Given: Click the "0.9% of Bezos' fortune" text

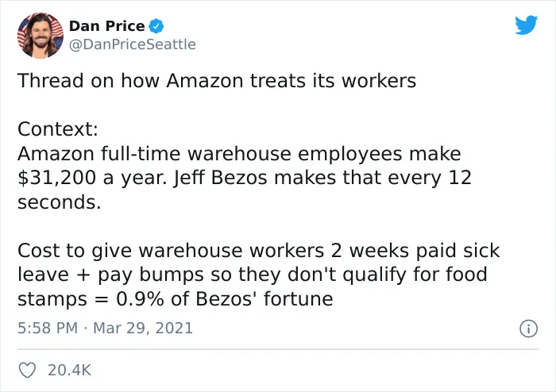Looking at the screenshot, I should pos(225,298).
